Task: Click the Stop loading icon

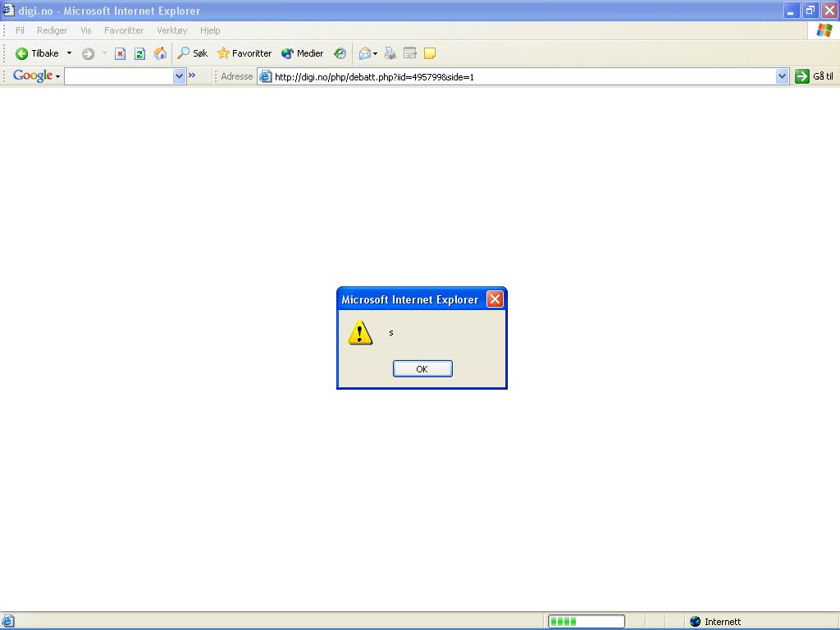Action: click(x=120, y=53)
